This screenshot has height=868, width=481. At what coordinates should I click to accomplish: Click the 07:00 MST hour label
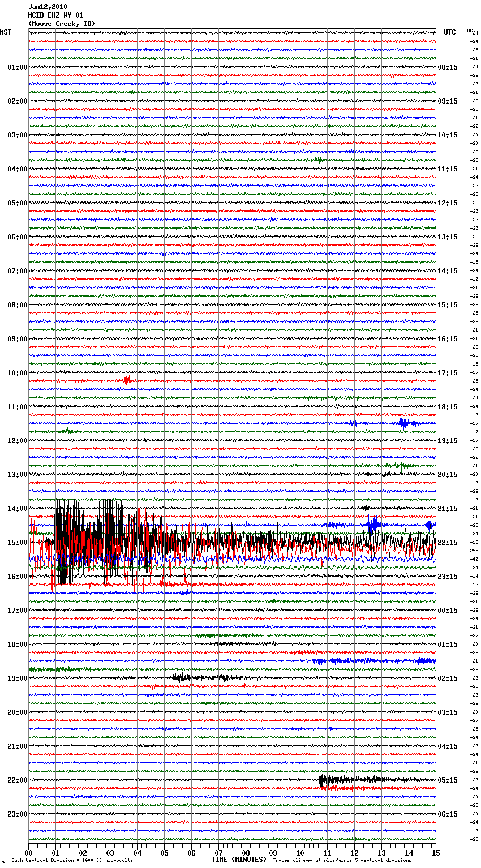click(18, 271)
